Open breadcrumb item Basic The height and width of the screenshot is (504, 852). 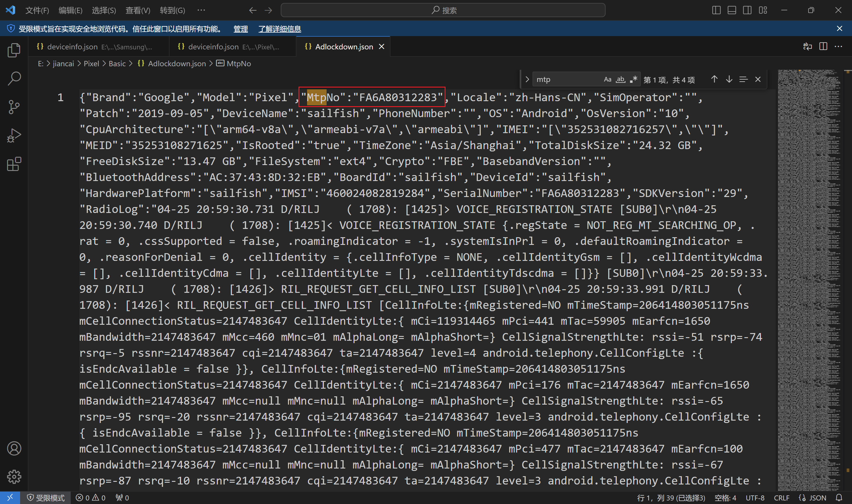coord(117,64)
